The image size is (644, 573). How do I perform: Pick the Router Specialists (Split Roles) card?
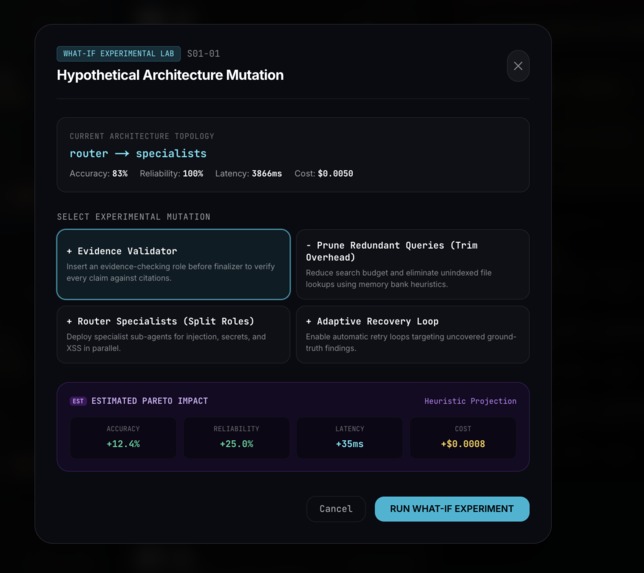(x=173, y=334)
